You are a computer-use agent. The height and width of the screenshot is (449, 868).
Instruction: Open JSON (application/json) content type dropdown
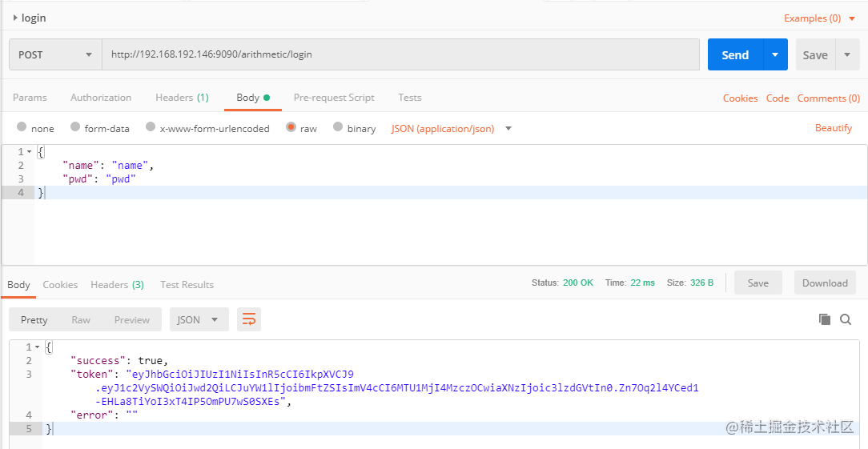tap(451, 128)
